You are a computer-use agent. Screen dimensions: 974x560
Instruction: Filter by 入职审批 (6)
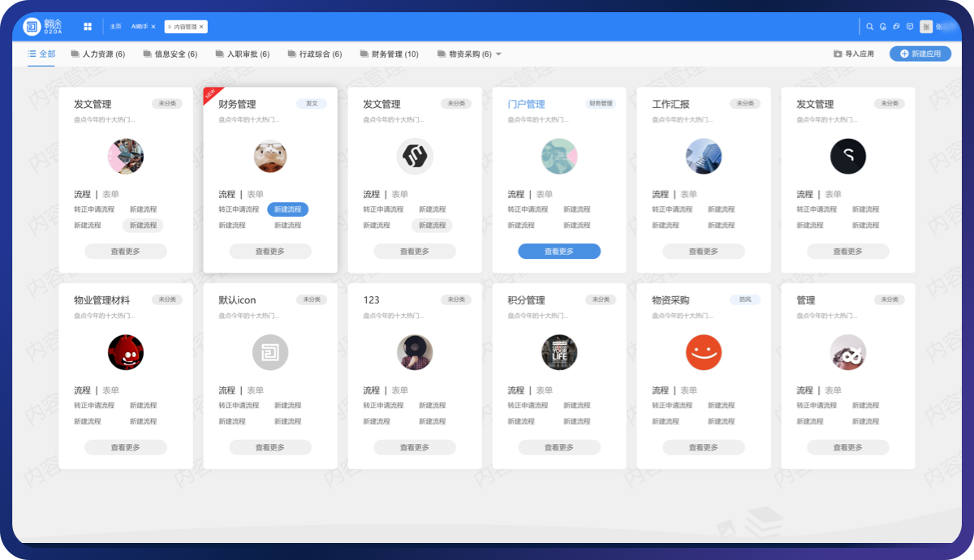242,54
